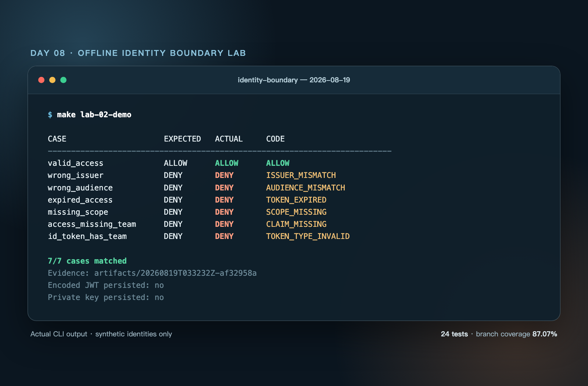Click the window title identity-boundary — 2026-08-19

pyautogui.click(x=294, y=80)
